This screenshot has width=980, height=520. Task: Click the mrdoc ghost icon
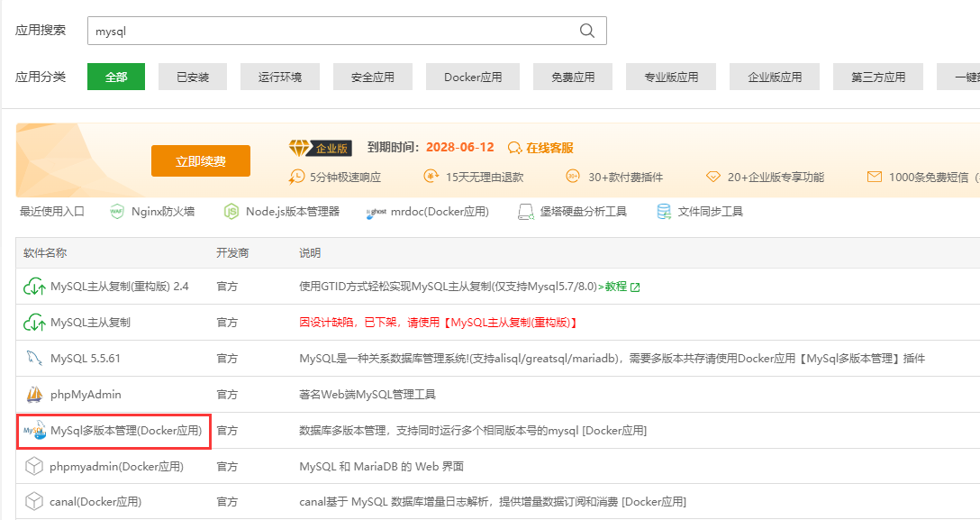[377, 213]
